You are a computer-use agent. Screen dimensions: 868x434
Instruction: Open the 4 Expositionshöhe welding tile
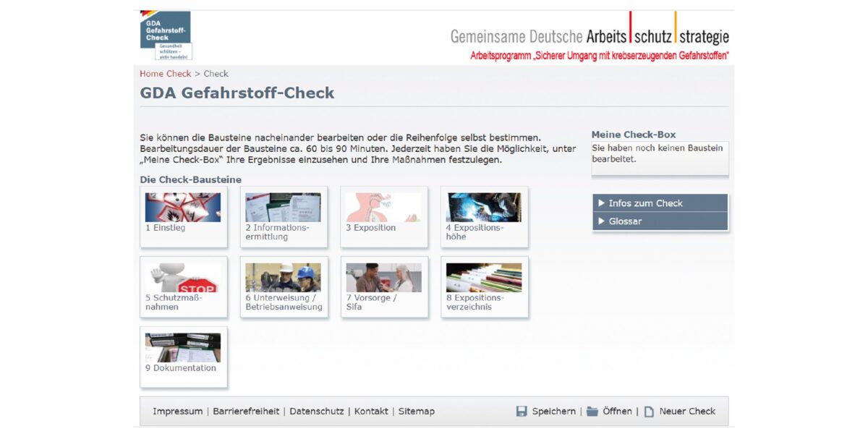(484, 216)
